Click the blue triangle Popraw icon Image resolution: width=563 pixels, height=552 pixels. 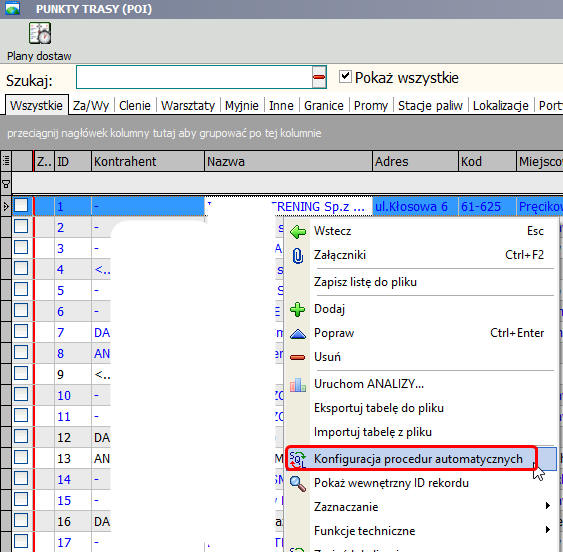tap(298, 334)
